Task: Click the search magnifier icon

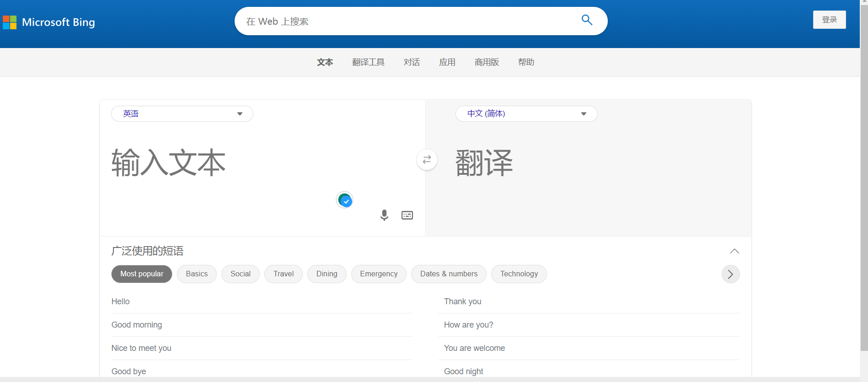Action: tap(587, 20)
